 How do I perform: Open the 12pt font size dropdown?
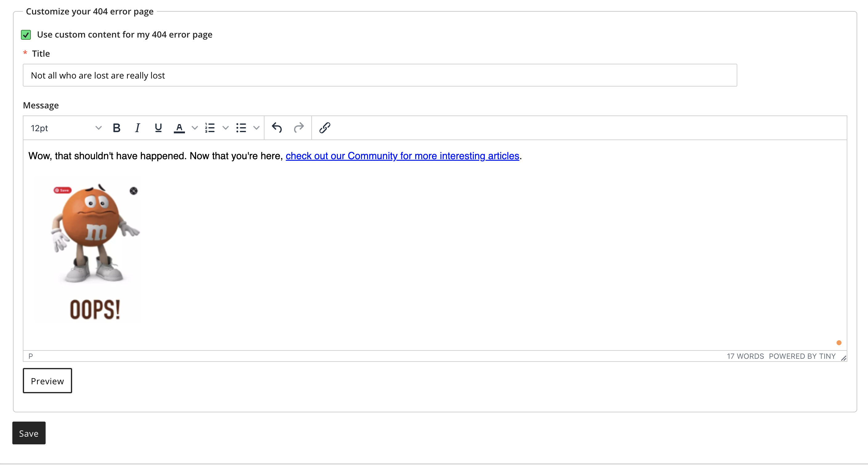pos(66,128)
